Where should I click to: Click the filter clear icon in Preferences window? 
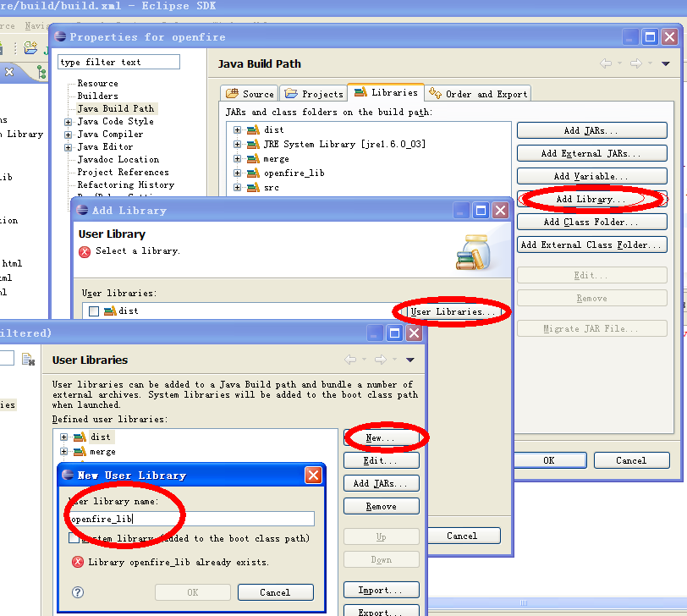click(29, 360)
